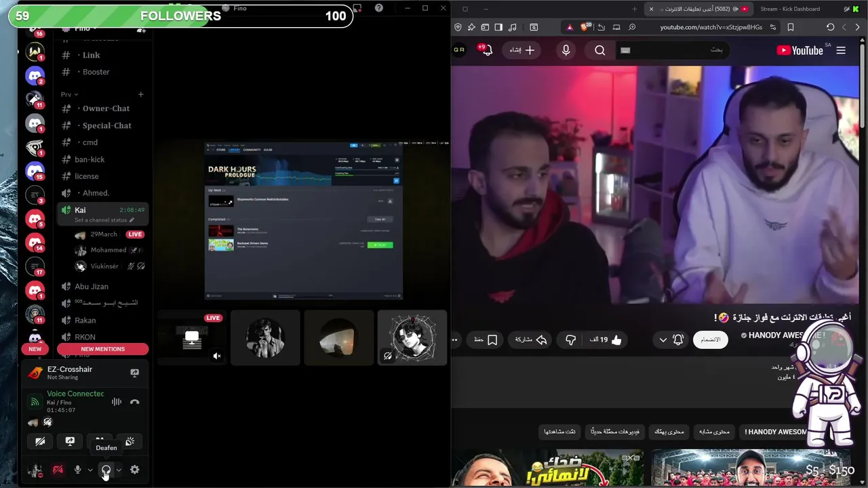Open the ban-kick channel
868x488 pixels.
102,159
